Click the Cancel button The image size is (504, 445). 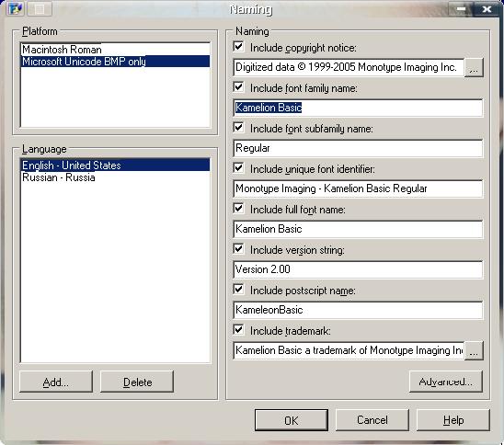[372, 420]
